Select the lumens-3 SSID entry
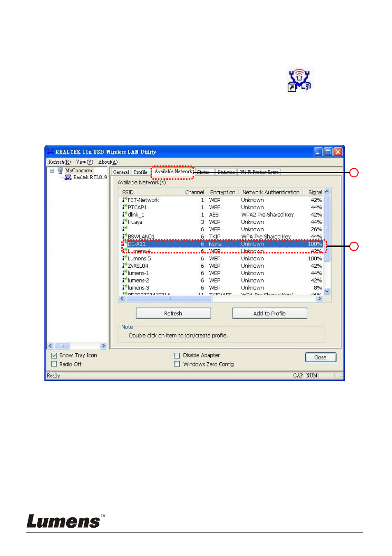This screenshot has width=392, height=556. pos(139,288)
